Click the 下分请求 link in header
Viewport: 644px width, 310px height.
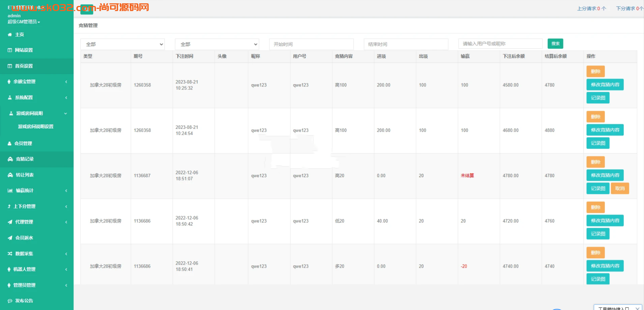click(x=630, y=8)
